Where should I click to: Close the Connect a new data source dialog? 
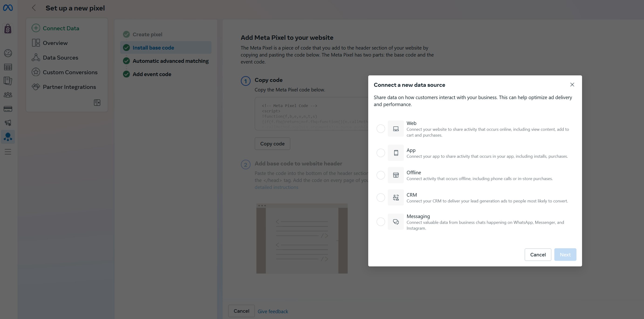click(x=572, y=85)
